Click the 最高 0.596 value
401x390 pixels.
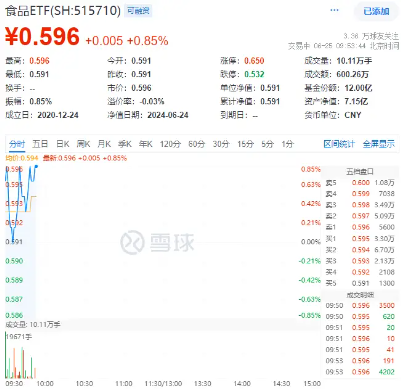click(x=39, y=61)
